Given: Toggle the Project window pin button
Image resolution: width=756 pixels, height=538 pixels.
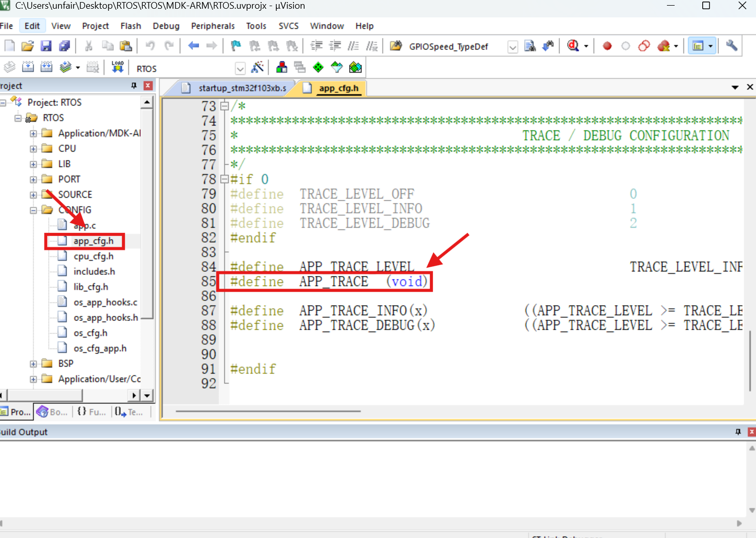Looking at the screenshot, I should pos(134,85).
